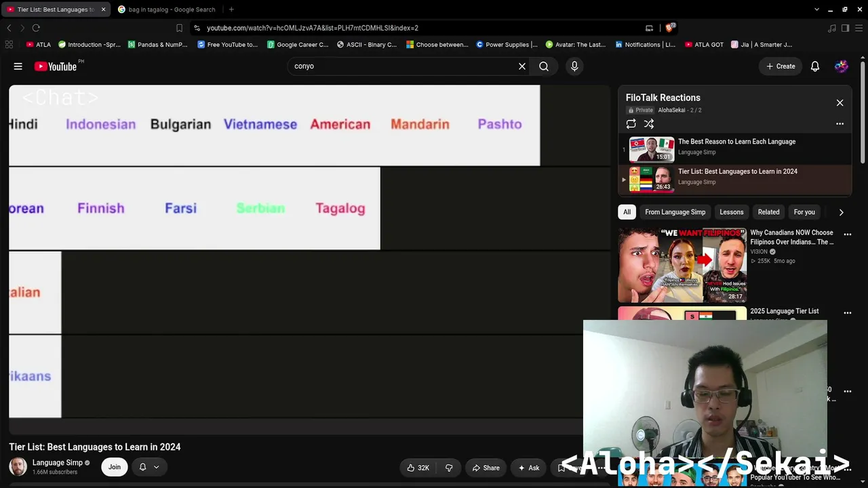Join the Language Simp channel membership
The width and height of the screenshot is (868, 488).
click(115, 467)
